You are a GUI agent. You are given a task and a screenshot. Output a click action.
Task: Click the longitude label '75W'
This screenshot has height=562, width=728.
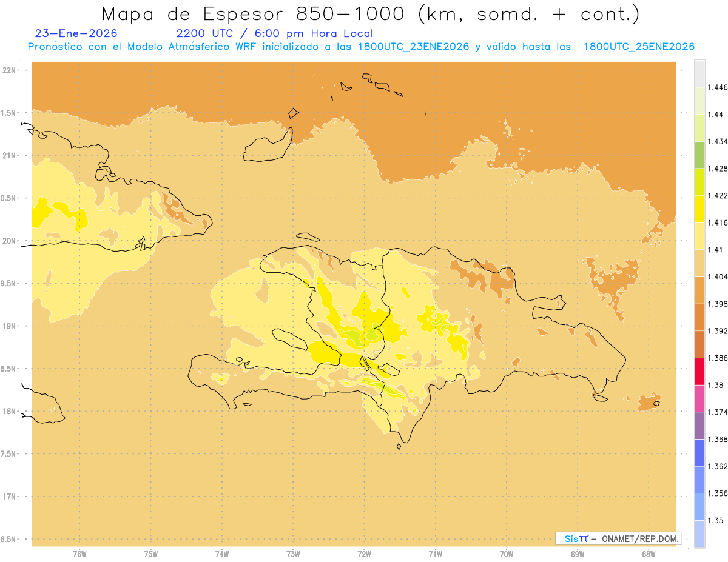151,554
